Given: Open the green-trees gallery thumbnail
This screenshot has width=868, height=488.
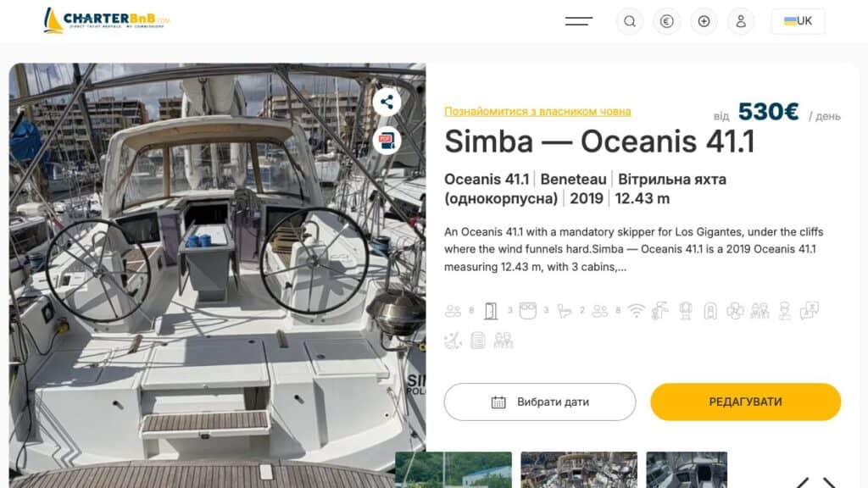Looking at the screenshot, I should pyautogui.click(x=453, y=469).
